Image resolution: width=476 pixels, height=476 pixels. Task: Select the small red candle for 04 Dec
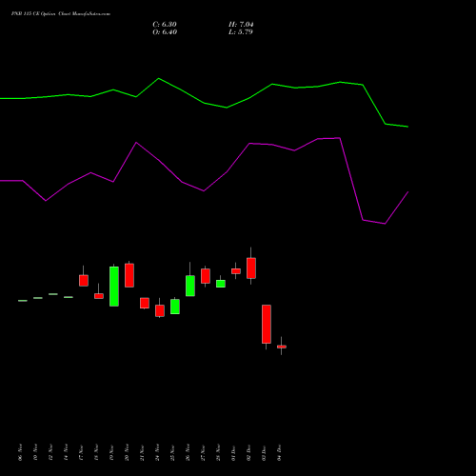[282, 347]
